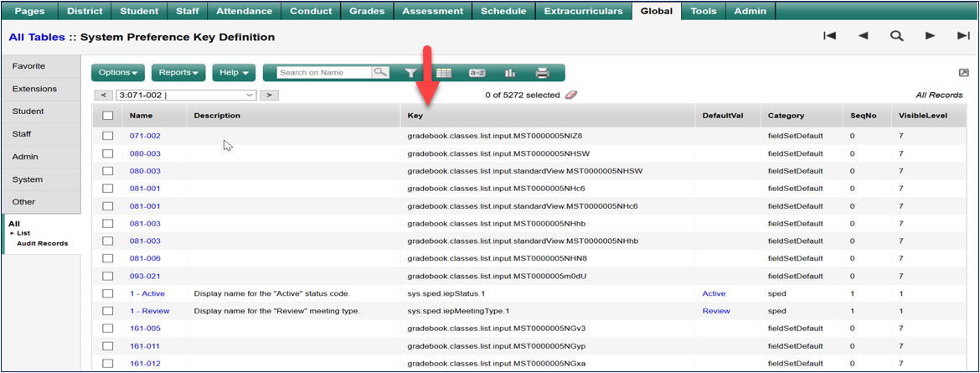Toggle the select-all checkbox in header
Image resolution: width=980 pixels, height=373 pixels.
107,116
